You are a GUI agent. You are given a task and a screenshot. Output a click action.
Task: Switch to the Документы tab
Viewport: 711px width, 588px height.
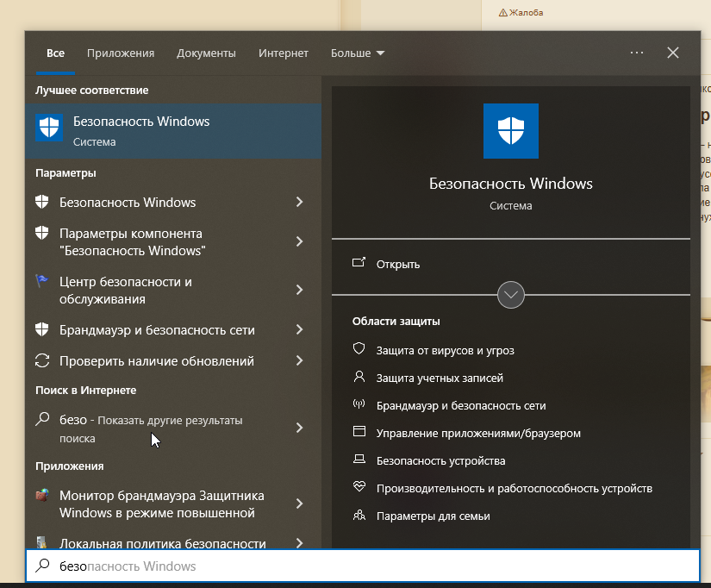(x=206, y=53)
